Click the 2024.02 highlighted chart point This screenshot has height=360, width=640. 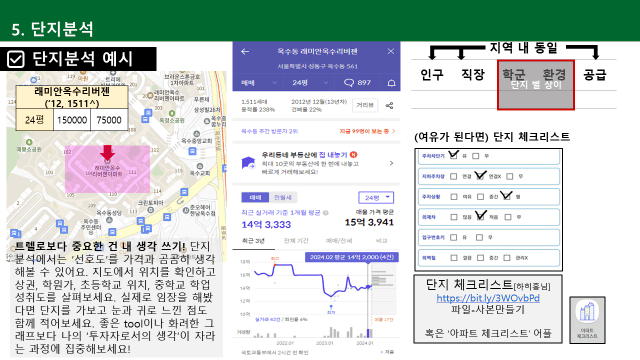point(369,287)
